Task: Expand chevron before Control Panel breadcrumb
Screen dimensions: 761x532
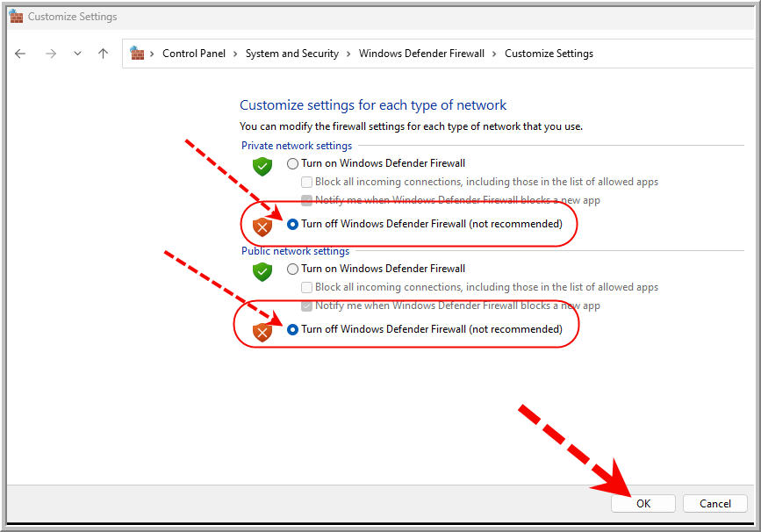Action: (x=152, y=54)
